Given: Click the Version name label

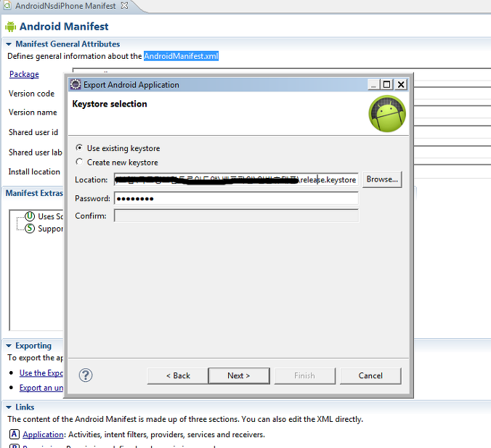Looking at the screenshot, I should click(x=33, y=112).
